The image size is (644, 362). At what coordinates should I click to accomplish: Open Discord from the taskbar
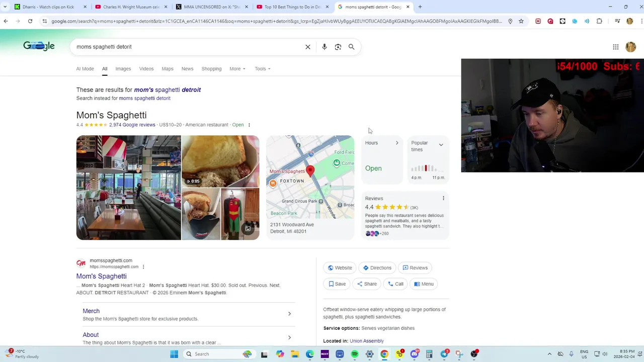pyautogui.click(x=415, y=354)
